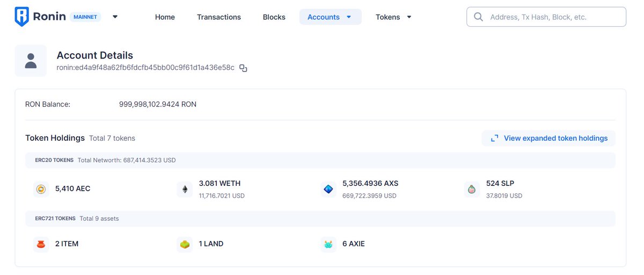This screenshot has width=644, height=275.
Task: Click the search magnifier icon
Action: point(478,17)
